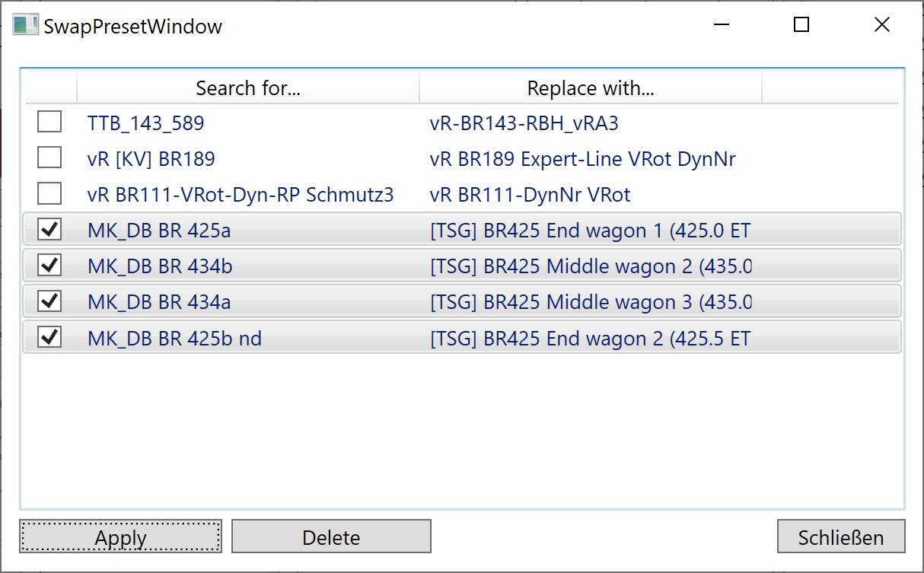Disable the MK_DB BR 434a checkbox
Image resolution: width=924 pixels, height=573 pixels.
click(x=50, y=301)
